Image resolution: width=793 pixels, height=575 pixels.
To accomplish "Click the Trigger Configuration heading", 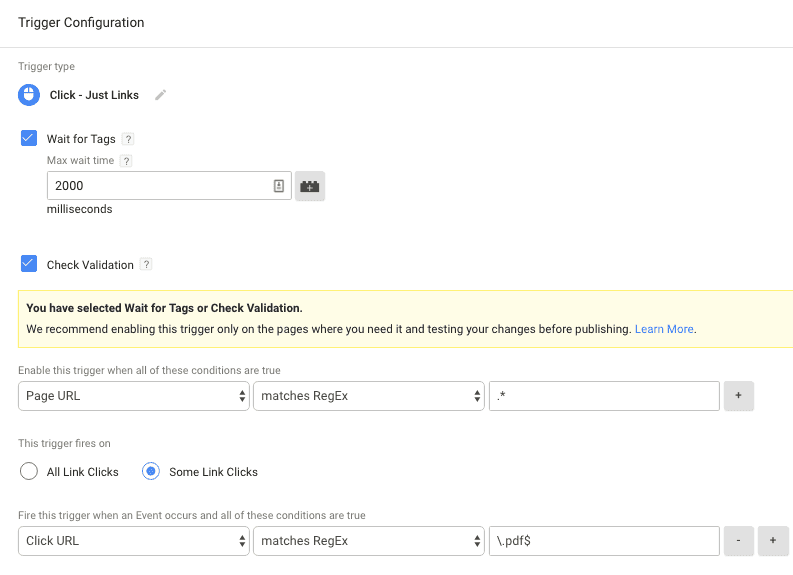I will tap(81, 23).
